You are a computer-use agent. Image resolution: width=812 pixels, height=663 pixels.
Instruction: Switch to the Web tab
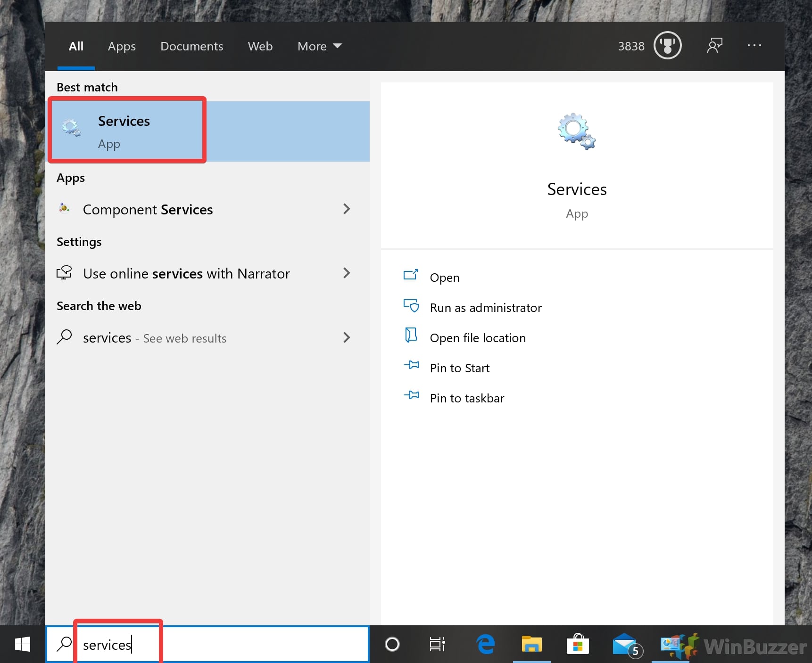coord(260,46)
